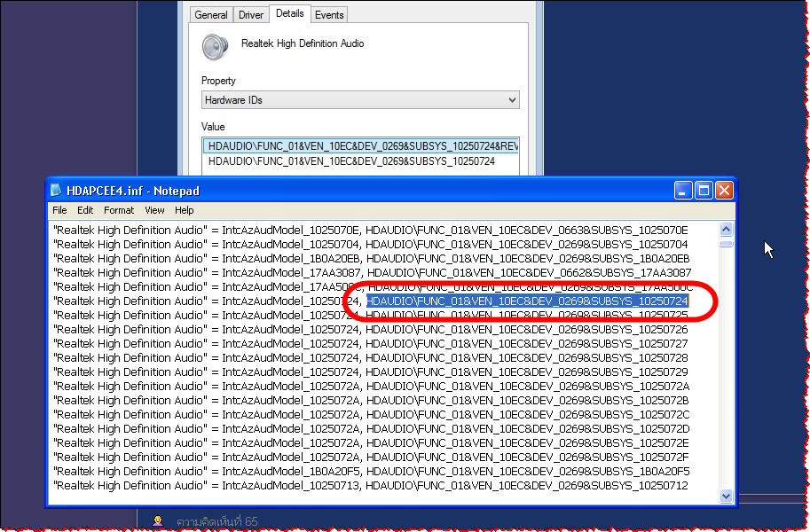Click the Notepad vertical scrollbar thumb
This screenshot has height=532, width=810.
[727, 244]
